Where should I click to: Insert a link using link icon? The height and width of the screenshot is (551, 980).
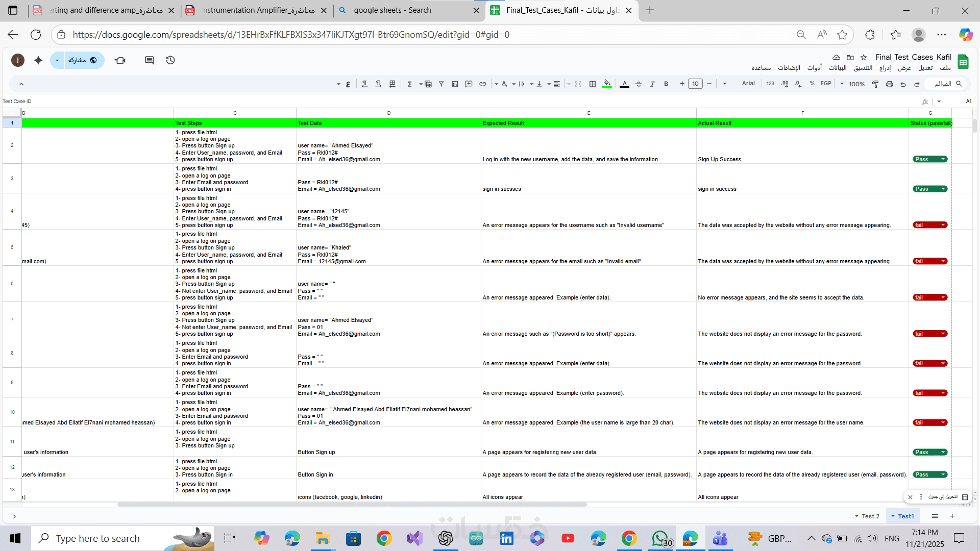click(483, 84)
